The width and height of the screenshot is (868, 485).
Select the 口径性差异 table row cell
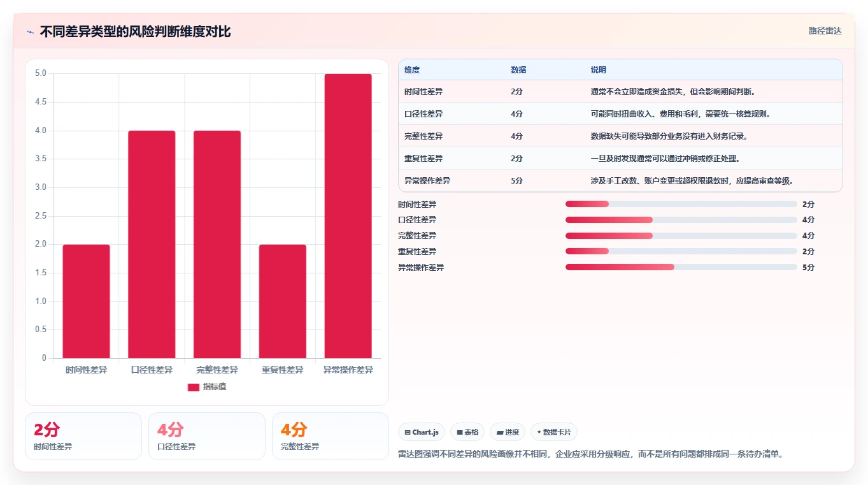pyautogui.click(x=423, y=114)
